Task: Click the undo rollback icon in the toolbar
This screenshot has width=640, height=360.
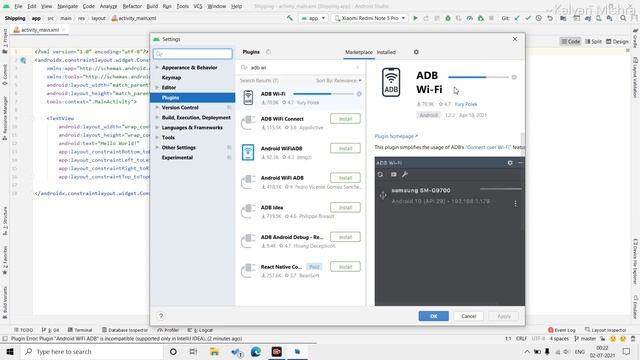Action: (550, 18)
